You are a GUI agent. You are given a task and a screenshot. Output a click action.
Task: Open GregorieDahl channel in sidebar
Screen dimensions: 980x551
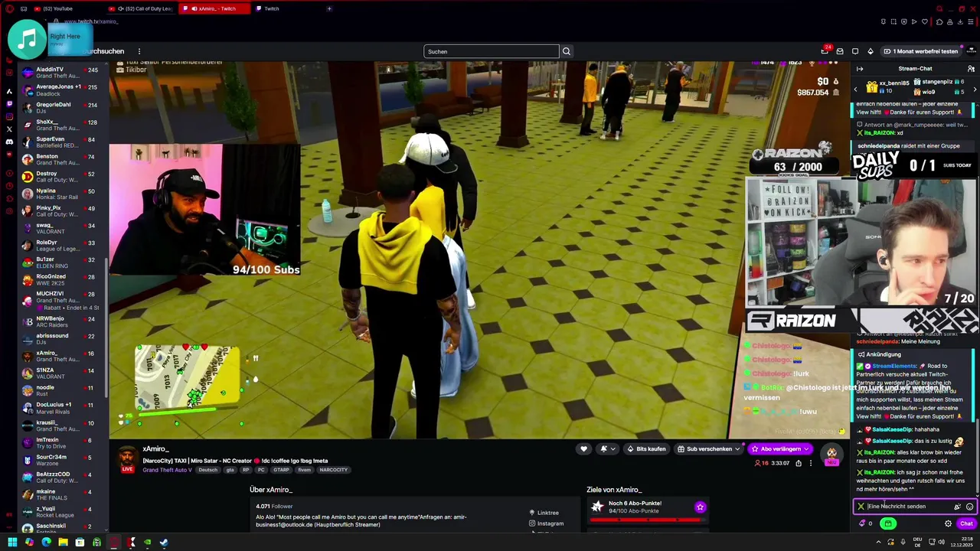(63, 108)
